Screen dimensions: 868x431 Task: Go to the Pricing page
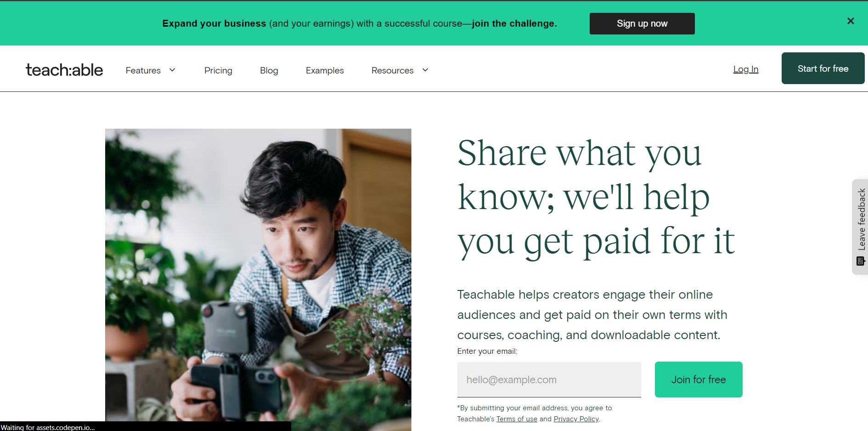pos(218,70)
